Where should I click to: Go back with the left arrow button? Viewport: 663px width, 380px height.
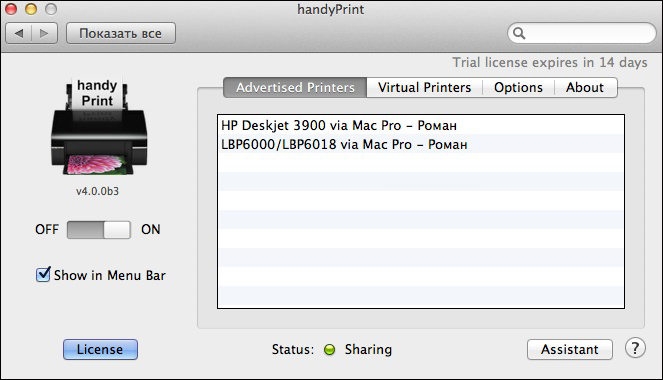19,33
